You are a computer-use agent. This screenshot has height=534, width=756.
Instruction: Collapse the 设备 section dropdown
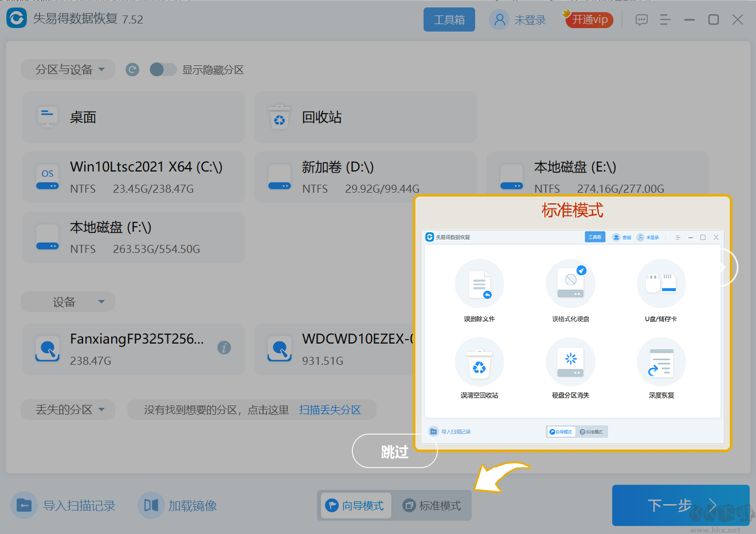(68, 302)
